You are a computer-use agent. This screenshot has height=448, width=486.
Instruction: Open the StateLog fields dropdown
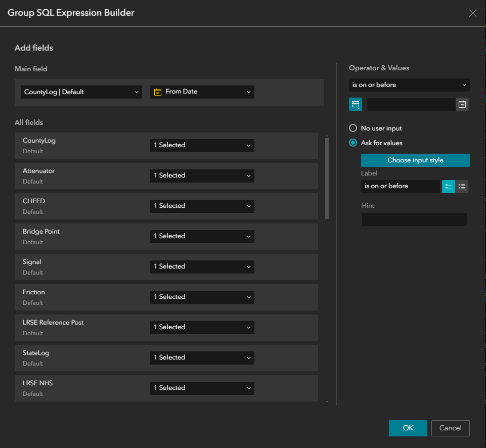click(202, 357)
